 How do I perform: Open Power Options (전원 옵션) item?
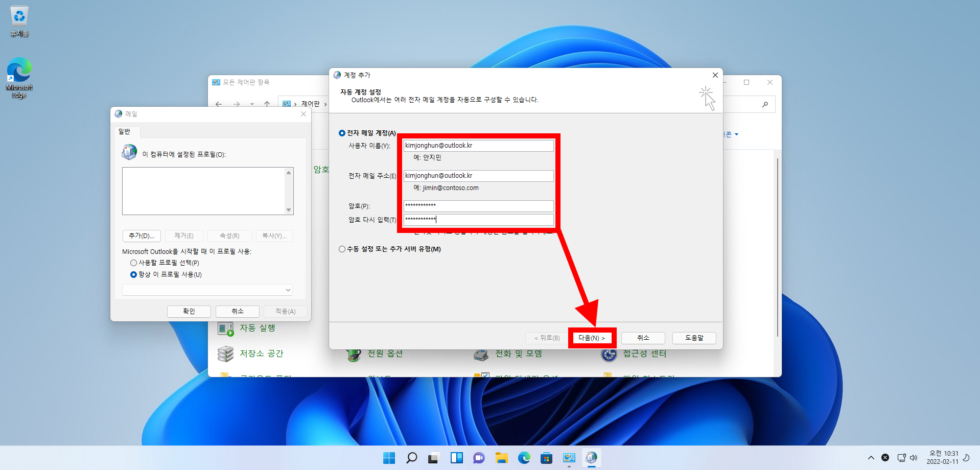(385, 354)
